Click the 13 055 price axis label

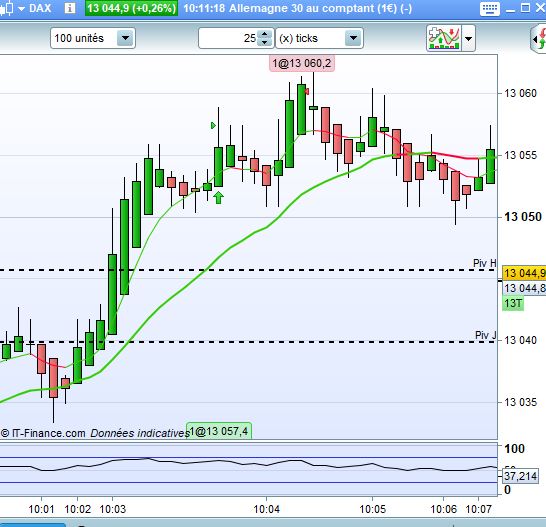[x=520, y=155]
